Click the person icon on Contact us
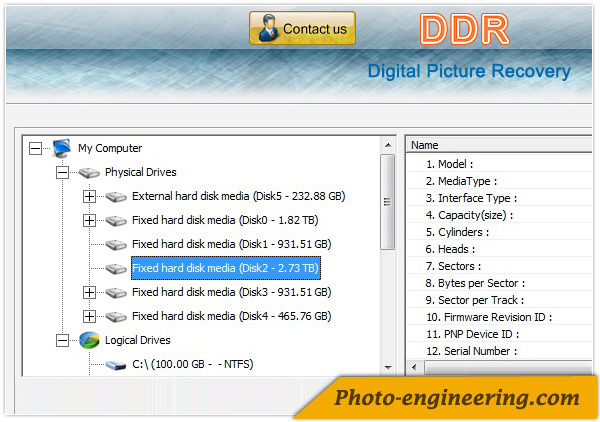Screen dimensions: 600x422 (x=267, y=28)
